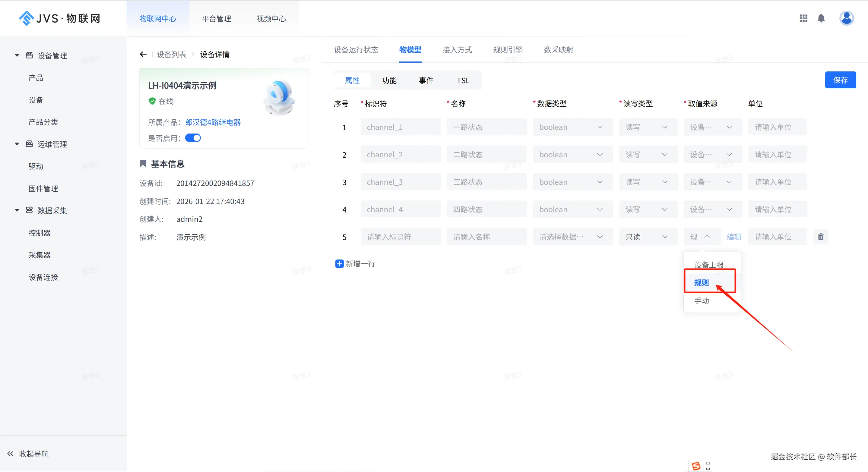Click the plus icon for 新增一行
The height and width of the screenshot is (472, 868).
tap(339, 264)
